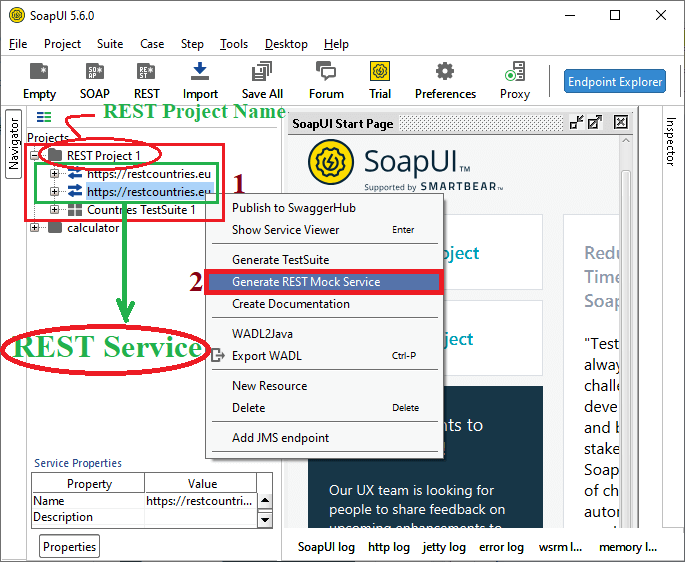Click the properties table scroll down arrow
The height and width of the screenshot is (564, 685).
click(x=265, y=520)
